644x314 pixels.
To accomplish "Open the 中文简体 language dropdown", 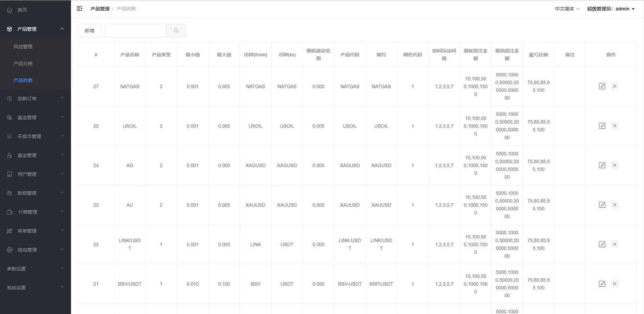I will (x=567, y=9).
